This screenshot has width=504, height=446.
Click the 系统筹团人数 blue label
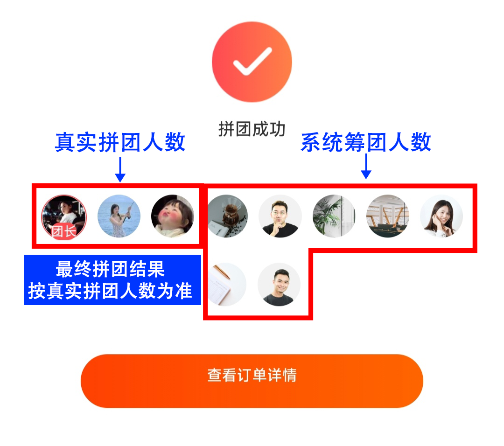(366, 142)
